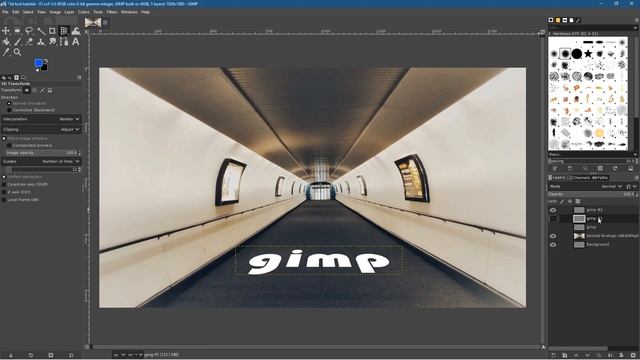This screenshot has height=360, width=640.
Task: Select the Eraser tool
Action: pyautogui.click(x=29, y=42)
